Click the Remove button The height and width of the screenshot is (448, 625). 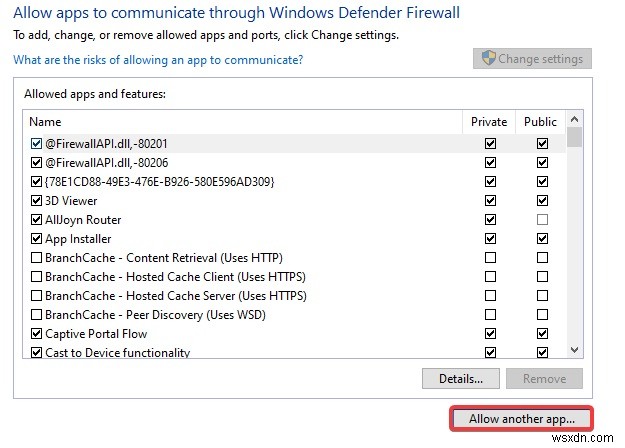(544, 378)
